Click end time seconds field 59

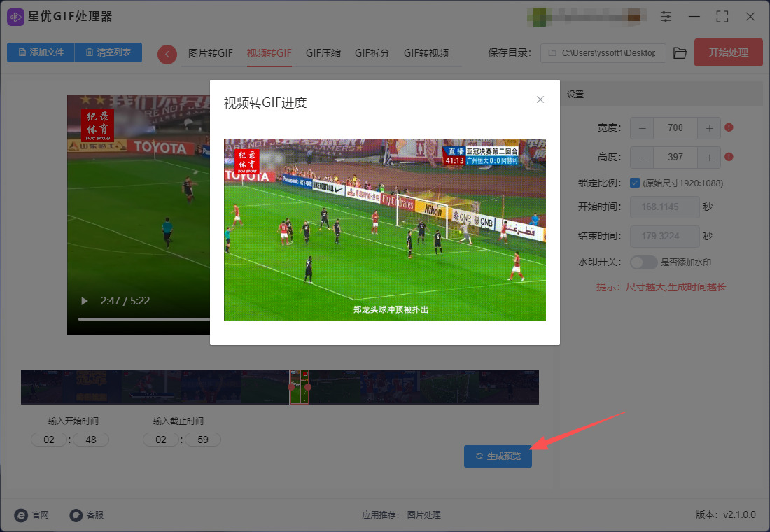click(203, 440)
